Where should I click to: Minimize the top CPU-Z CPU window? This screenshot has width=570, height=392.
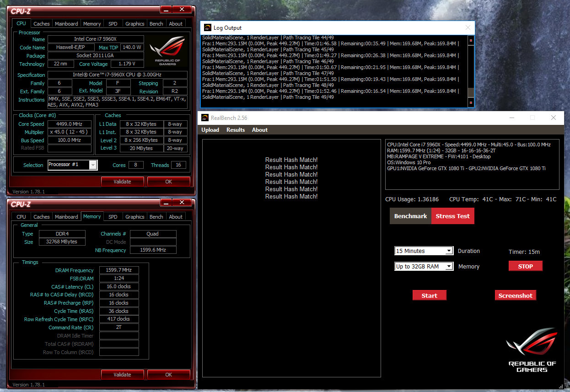coord(167,10)
